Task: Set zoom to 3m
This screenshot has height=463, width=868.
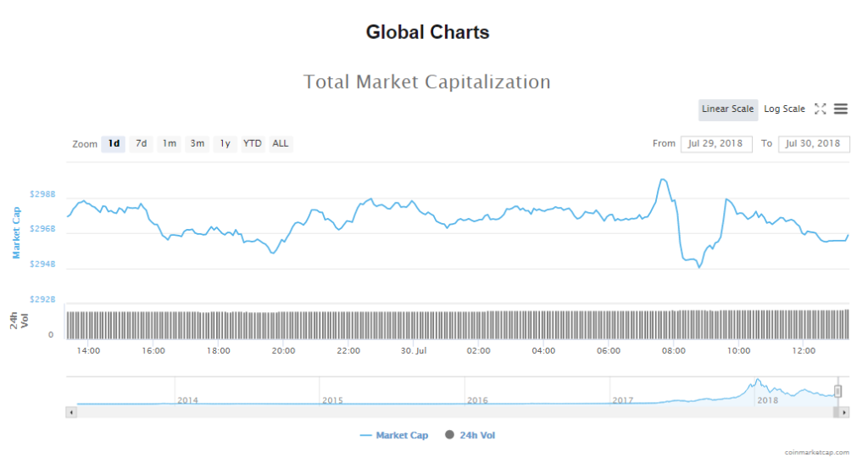Action: pyautogui.click(x=198, y=144)
